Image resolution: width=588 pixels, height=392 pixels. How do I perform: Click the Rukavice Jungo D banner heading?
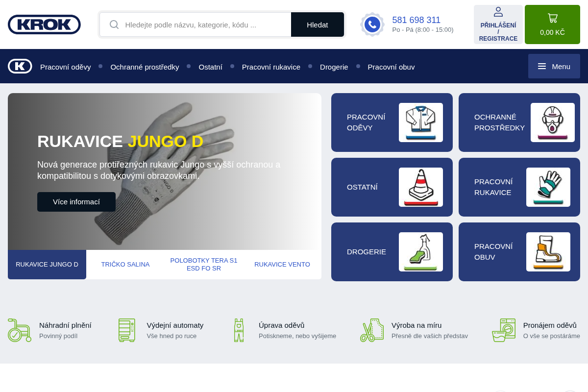point(120,141)
